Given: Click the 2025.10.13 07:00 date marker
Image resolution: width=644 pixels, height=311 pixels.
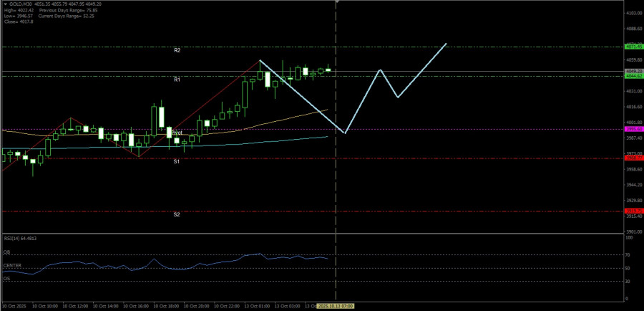Looking at the screenshot, I should [335, 306].
